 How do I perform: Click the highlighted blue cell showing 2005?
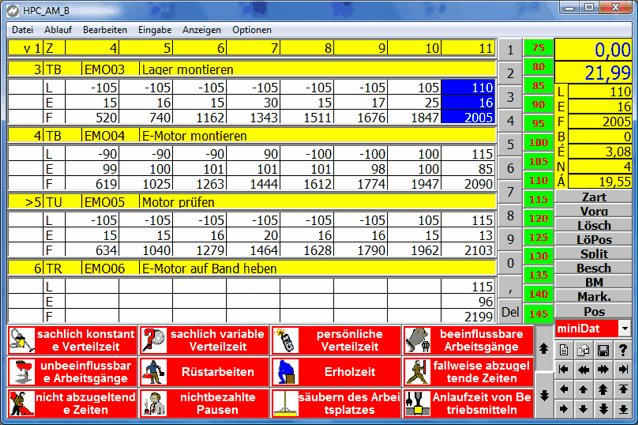469,117
